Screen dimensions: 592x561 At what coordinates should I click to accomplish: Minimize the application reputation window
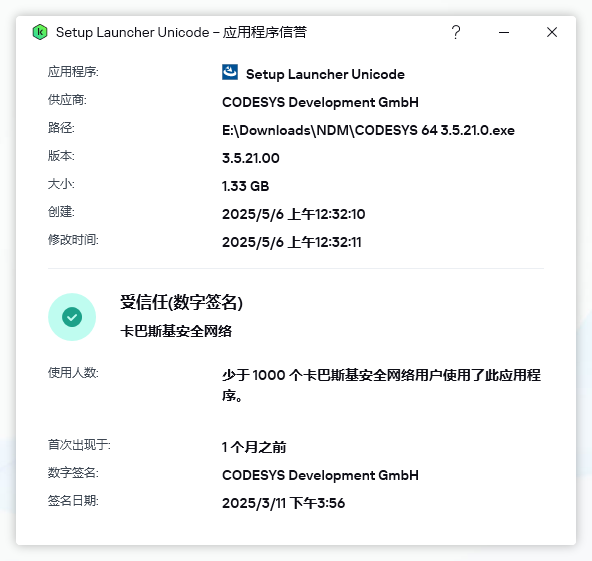(504, 32)
